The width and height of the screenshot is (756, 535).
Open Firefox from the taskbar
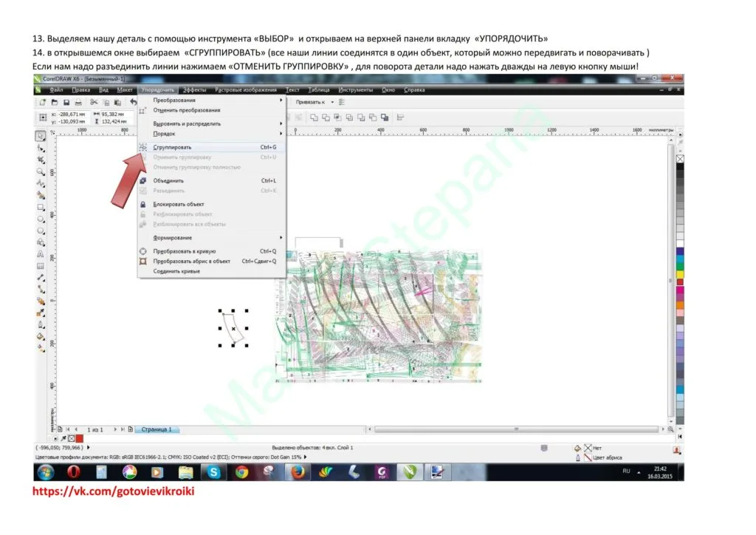point(298,471)
